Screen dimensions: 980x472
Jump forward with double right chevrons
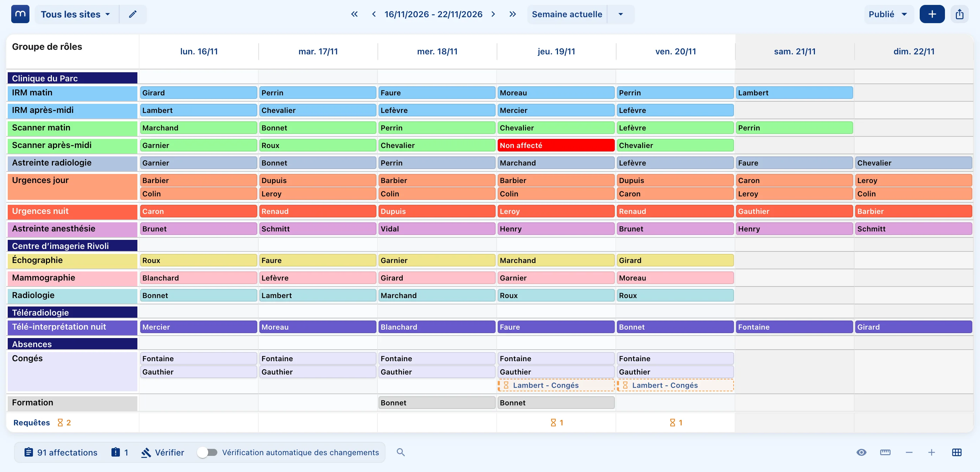coord(513,14)
